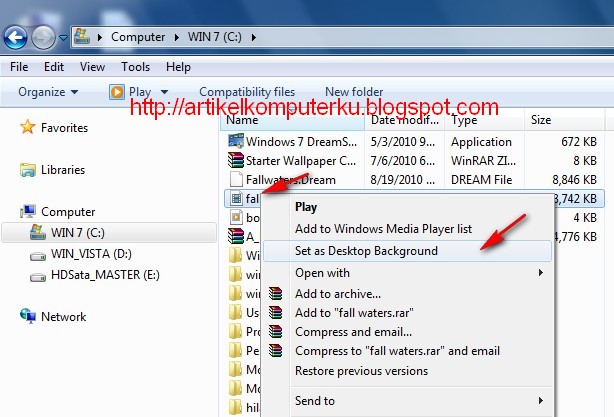Viewport: 614px width, 417px height.
Task: Sort by the Size column header
Action: click(x=564, y=120)
